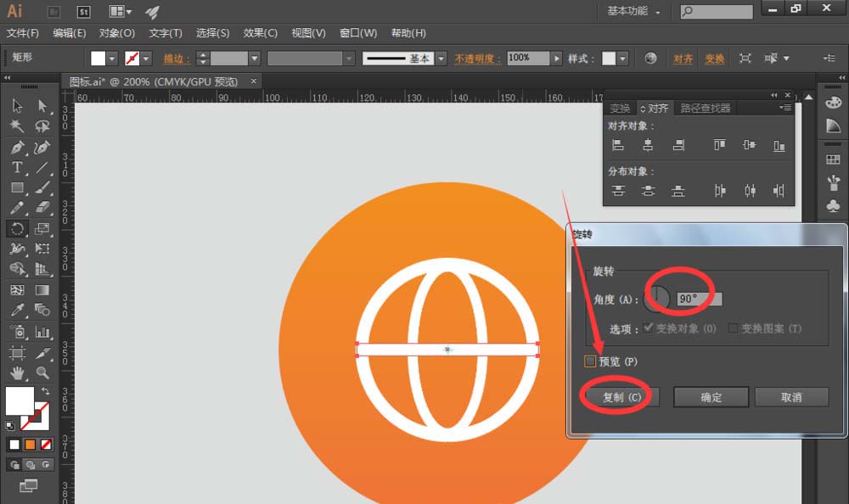849x504 pixels.
Task: Open the 效果(C) menu
Action: (260, 33)
